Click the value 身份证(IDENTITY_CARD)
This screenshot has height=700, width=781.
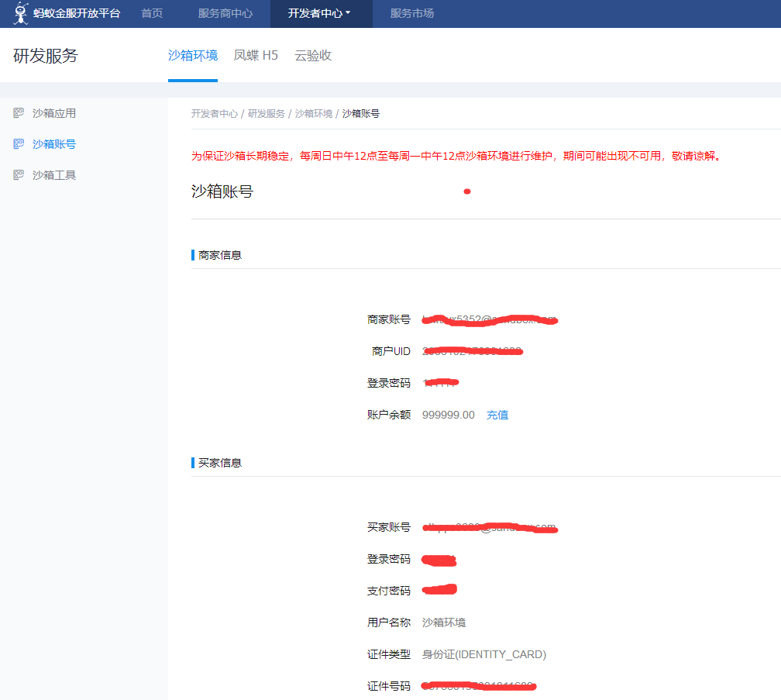pyautogui.click(x=484, y=655)
